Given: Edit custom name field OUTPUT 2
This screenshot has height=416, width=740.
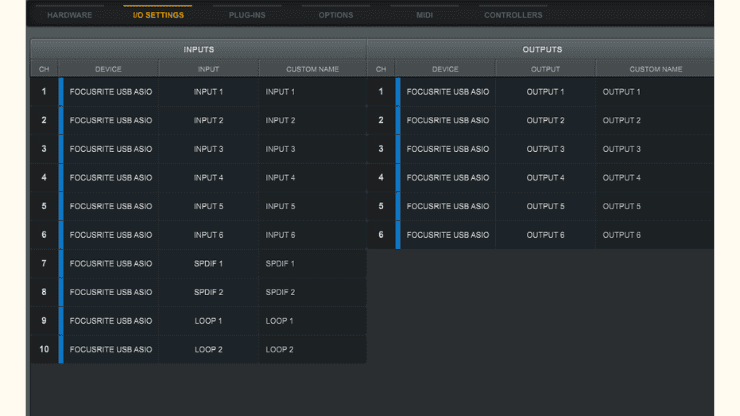Looking at the screenshot, I should (x=655, y=120).
